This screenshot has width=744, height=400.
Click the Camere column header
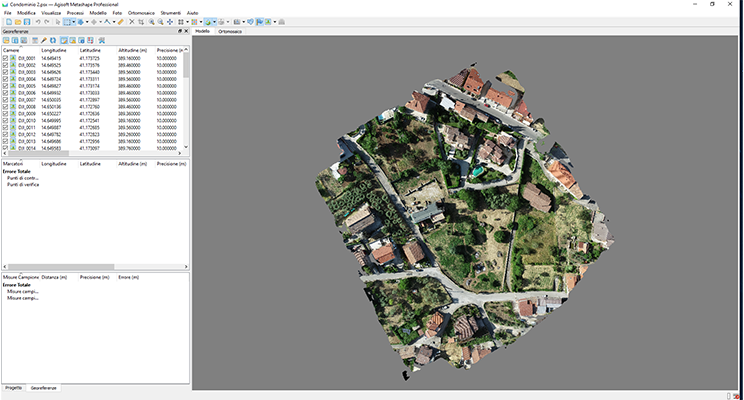pos(11,50)
